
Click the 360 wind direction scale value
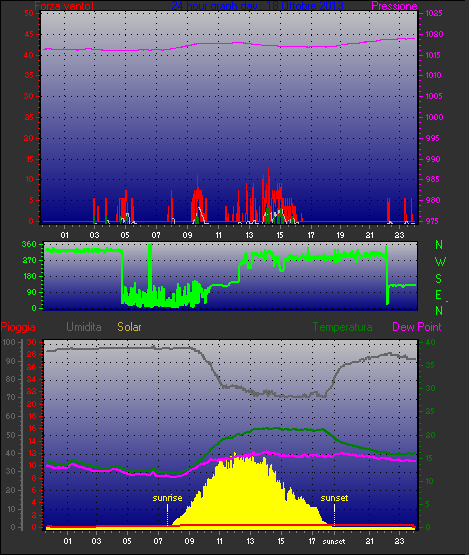pos(29,244)
